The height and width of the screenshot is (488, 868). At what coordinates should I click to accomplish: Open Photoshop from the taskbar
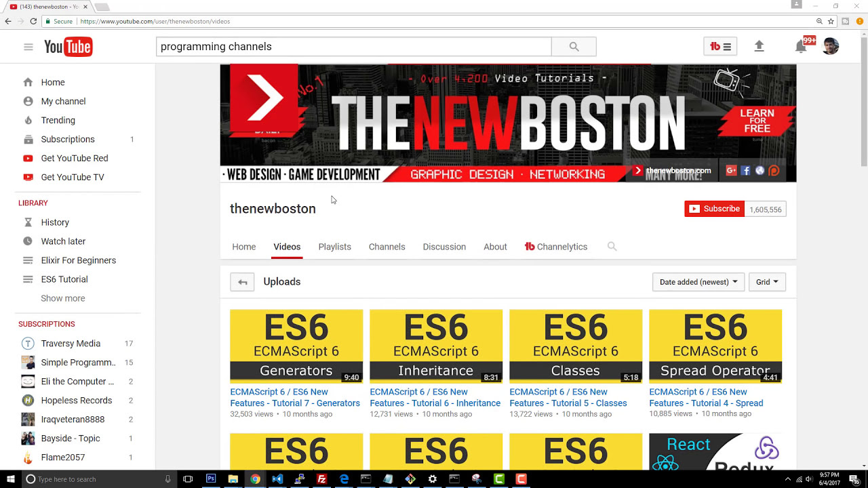click(210, 479)
